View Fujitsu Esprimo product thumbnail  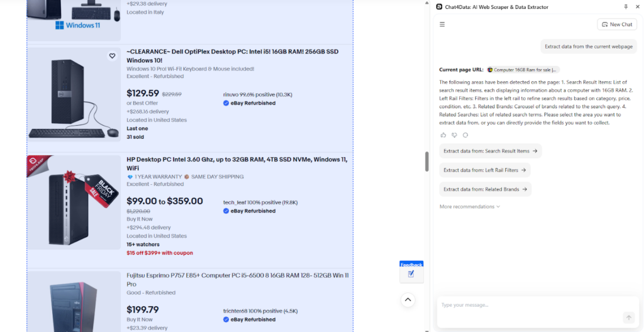pyautogui.click(x=74, y=301)
